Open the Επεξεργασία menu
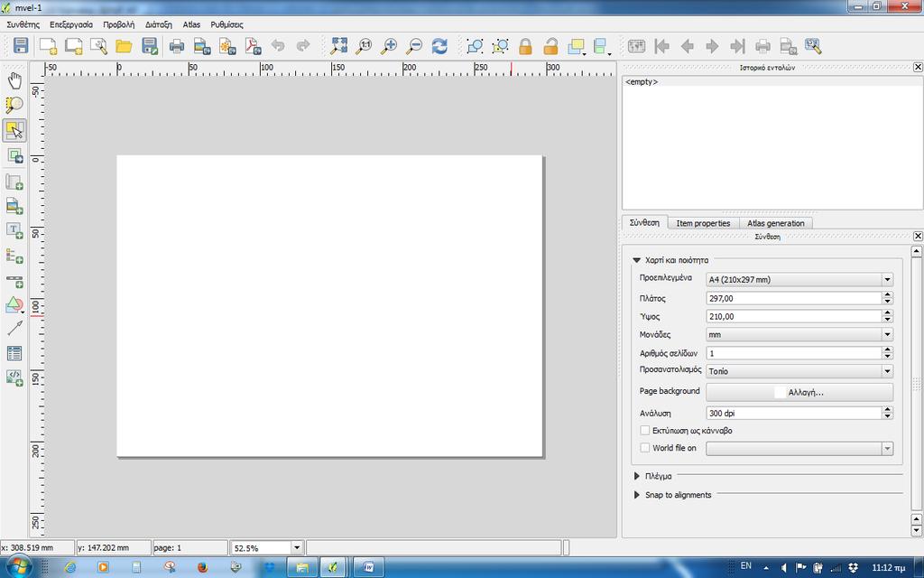Screen dimensions: 924x578 click(x=71, y=24)
